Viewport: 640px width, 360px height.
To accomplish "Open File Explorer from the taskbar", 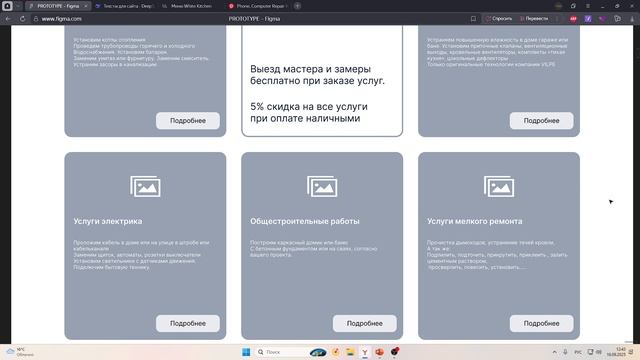I will tap(350, 352).
